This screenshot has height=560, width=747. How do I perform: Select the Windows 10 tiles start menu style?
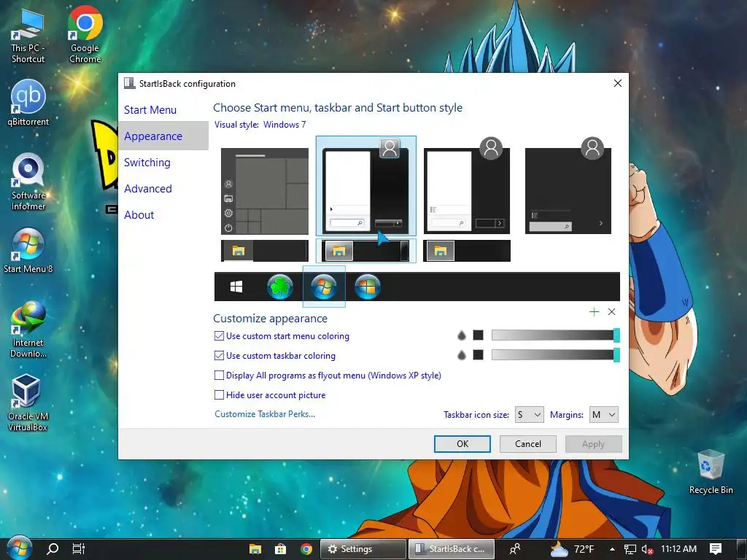click(265, 191)
